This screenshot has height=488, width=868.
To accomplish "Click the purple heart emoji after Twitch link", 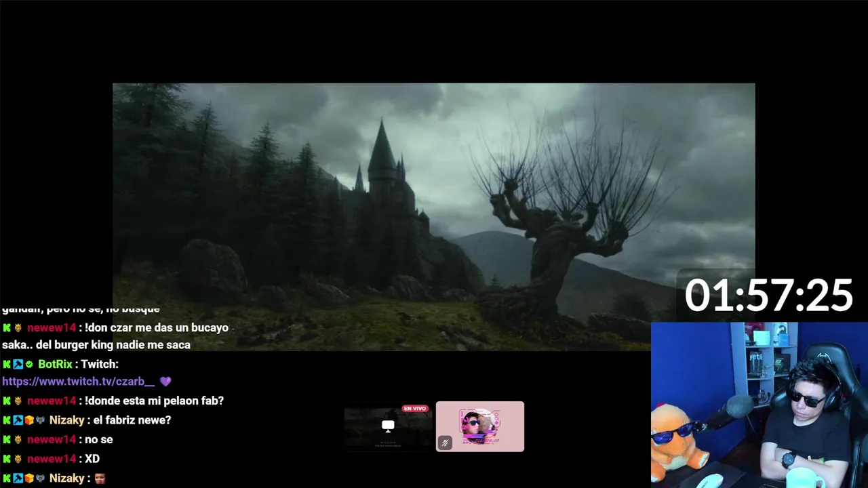I will coord(165,382).
